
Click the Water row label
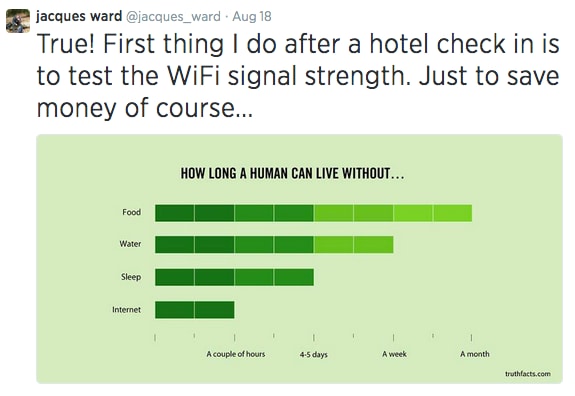click(x=130, y=244)
